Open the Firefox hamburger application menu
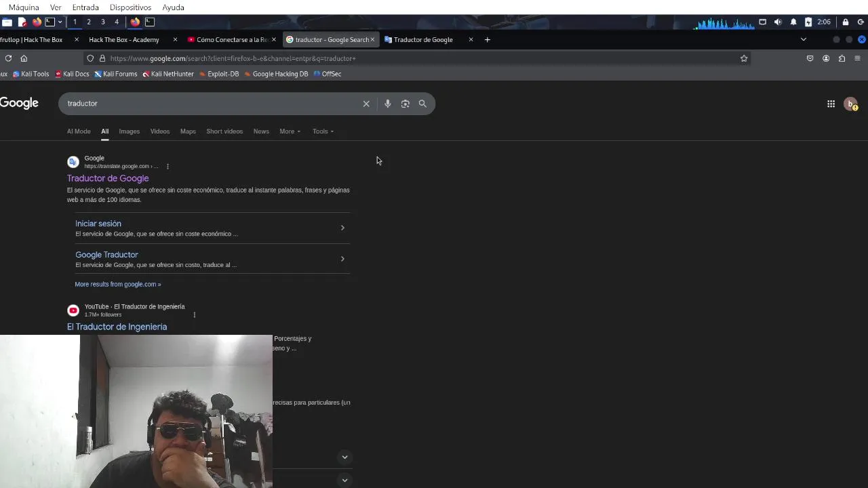Screen dimensions: 868x488 pos(857,58)
